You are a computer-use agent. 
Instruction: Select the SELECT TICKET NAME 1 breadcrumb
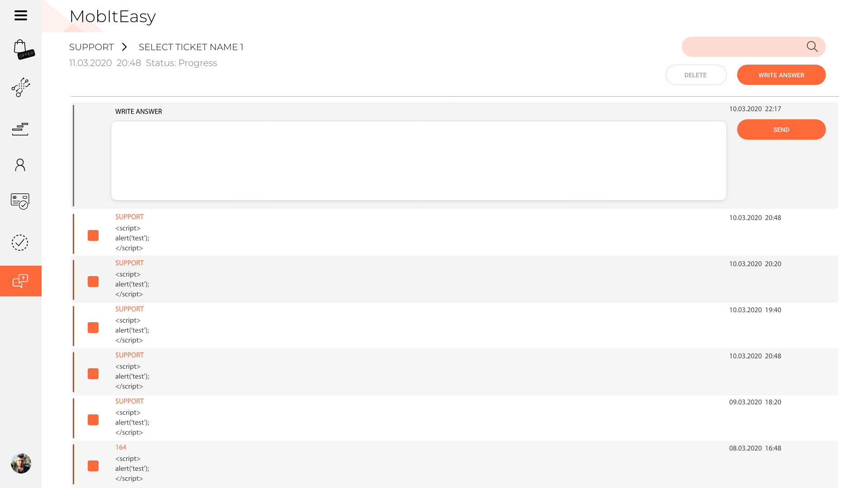coord(191,47)
